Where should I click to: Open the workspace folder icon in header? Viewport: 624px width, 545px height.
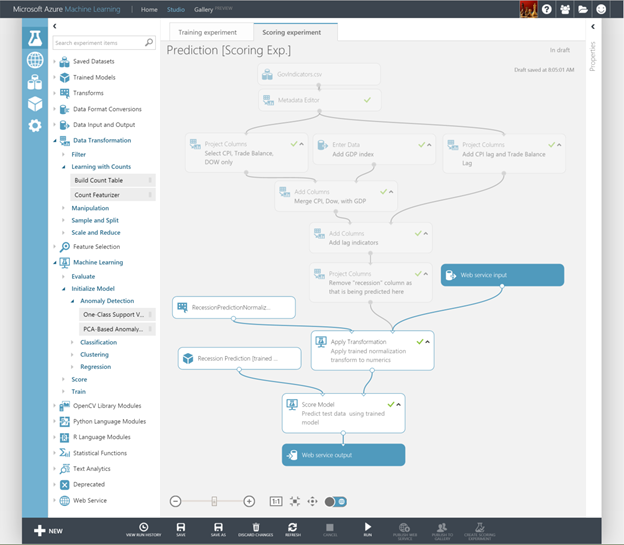[x=583, y=9]
